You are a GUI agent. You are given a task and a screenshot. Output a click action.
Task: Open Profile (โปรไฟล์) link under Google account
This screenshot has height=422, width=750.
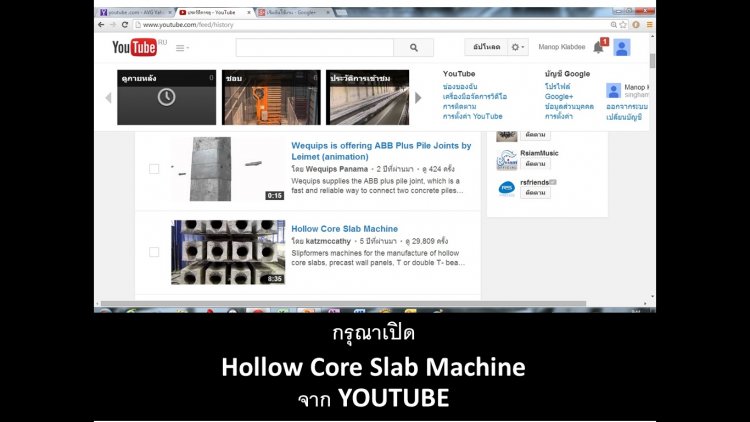(557, 87)
